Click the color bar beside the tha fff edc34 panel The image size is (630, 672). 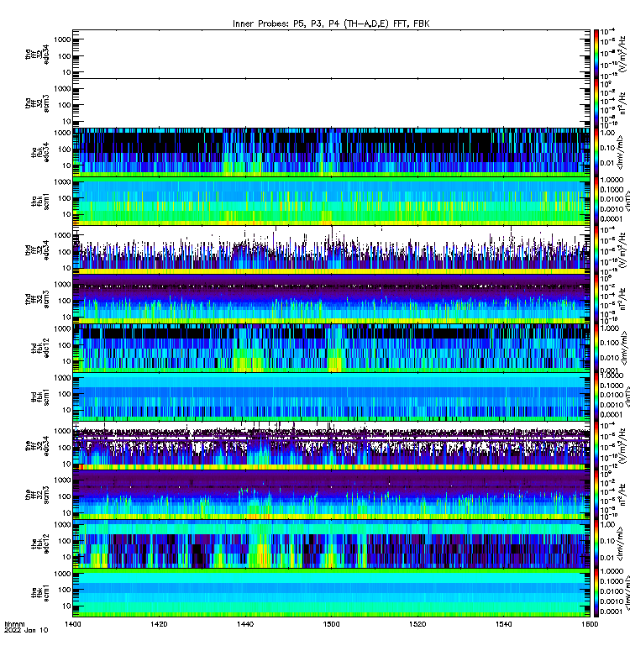click(596, 54)
